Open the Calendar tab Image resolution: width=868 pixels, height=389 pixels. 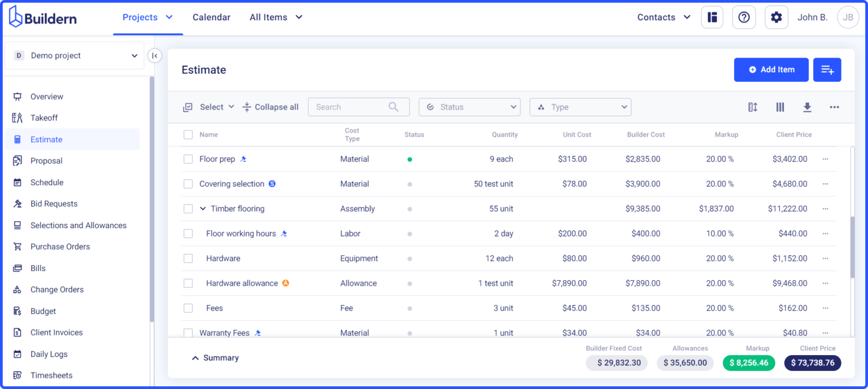pyautogui.click(x=211, y=18)
